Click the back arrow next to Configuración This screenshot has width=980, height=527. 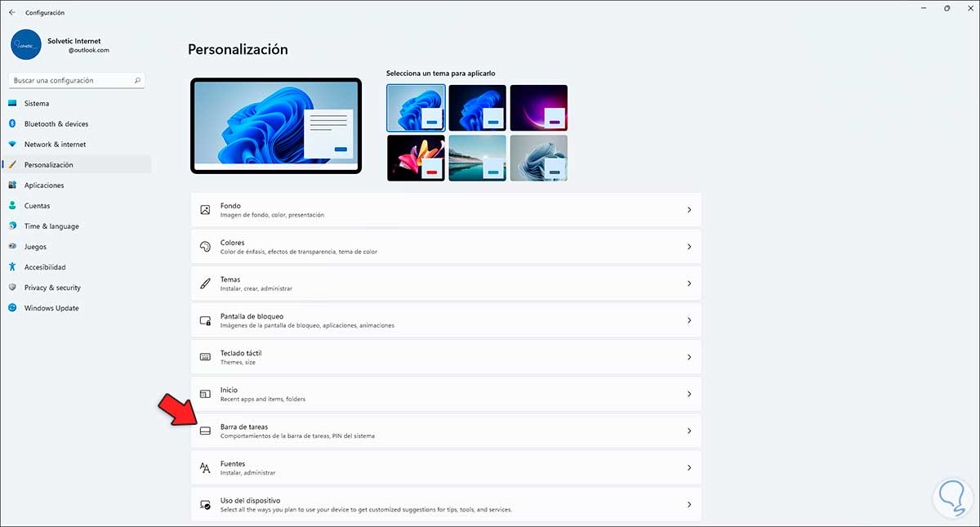11,12
